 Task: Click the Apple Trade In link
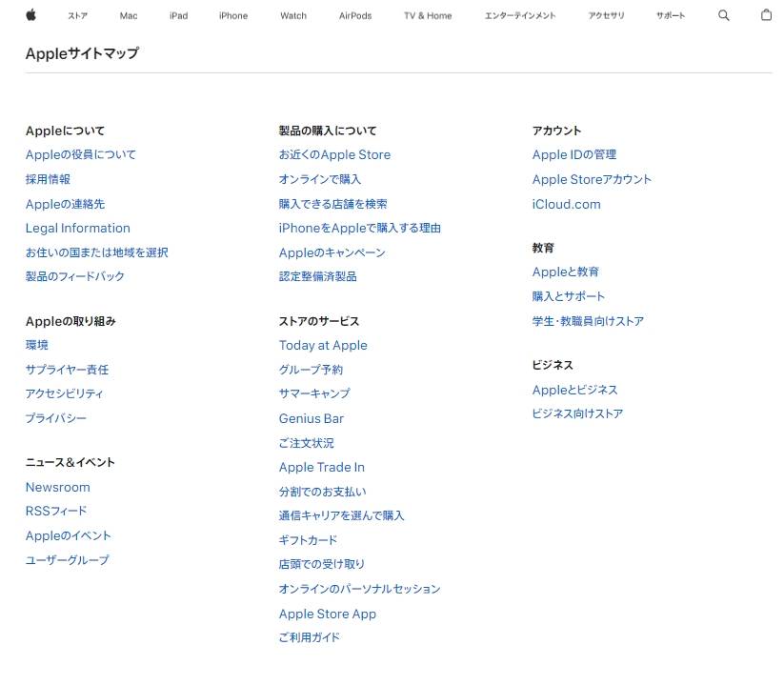(x=322, y=467)
